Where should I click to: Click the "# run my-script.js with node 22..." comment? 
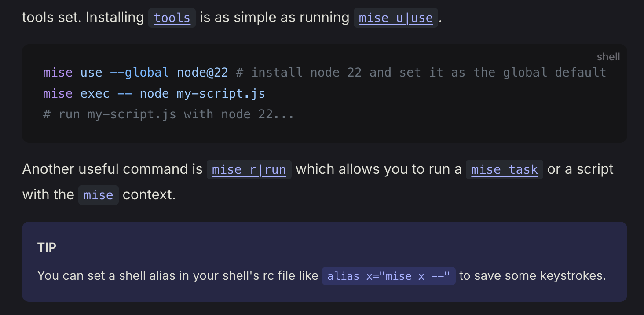coord(168,114)
